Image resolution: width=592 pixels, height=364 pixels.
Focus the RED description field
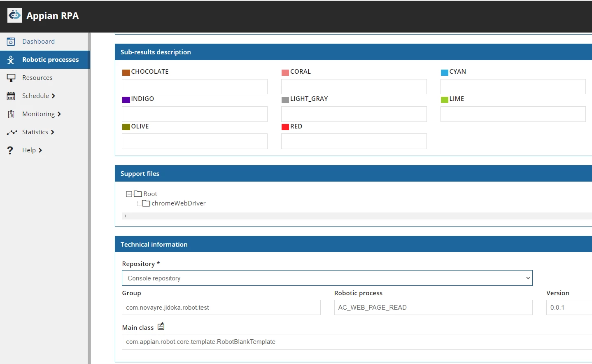pos(354,141)
